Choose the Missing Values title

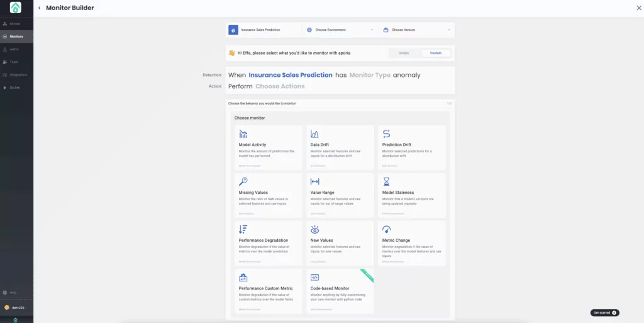pos(253,192)
